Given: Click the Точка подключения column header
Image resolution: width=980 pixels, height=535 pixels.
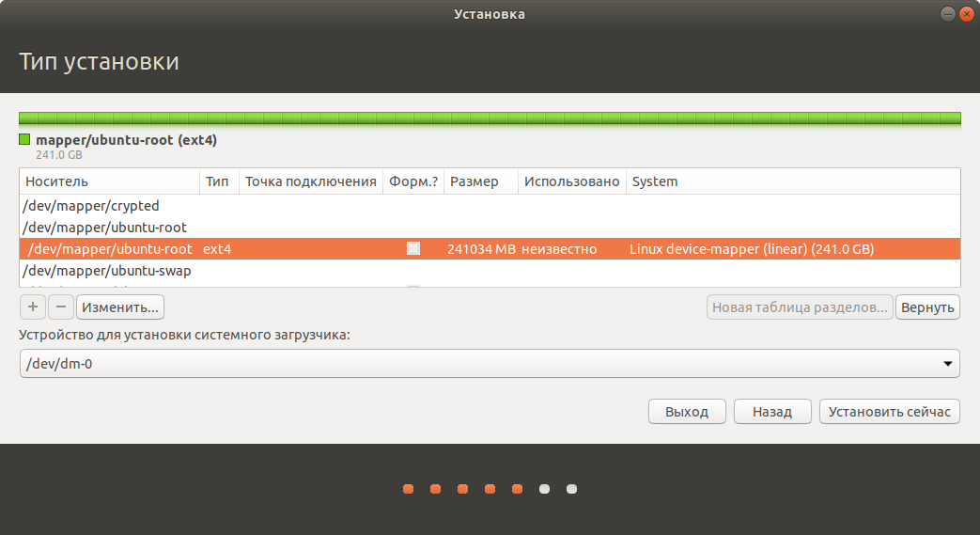Looking at the screenshot, I should click(x=310, y=181).
